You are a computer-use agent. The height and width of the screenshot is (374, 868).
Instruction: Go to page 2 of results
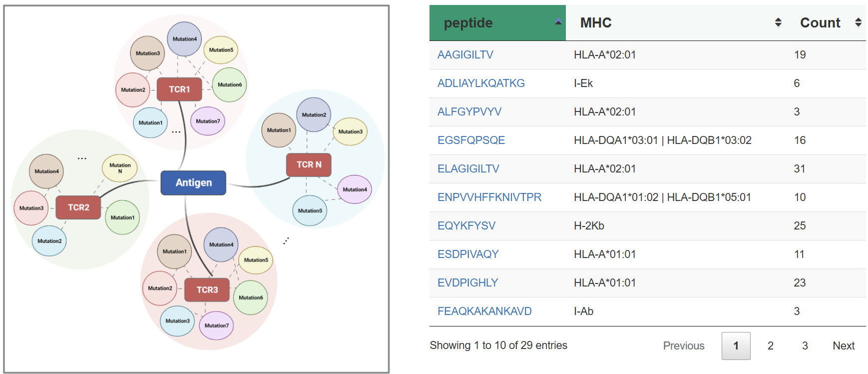pyautogui.click(x=770, y=346)
